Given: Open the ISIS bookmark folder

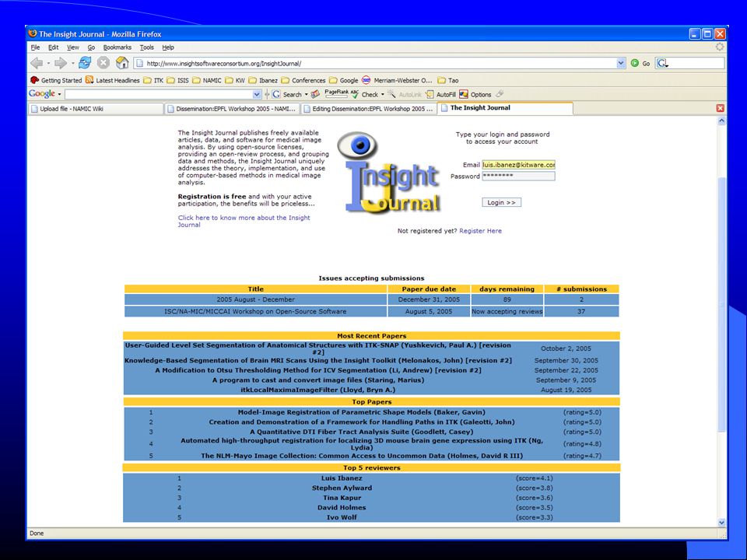Looking at the screenshot, I should [177, 80].
